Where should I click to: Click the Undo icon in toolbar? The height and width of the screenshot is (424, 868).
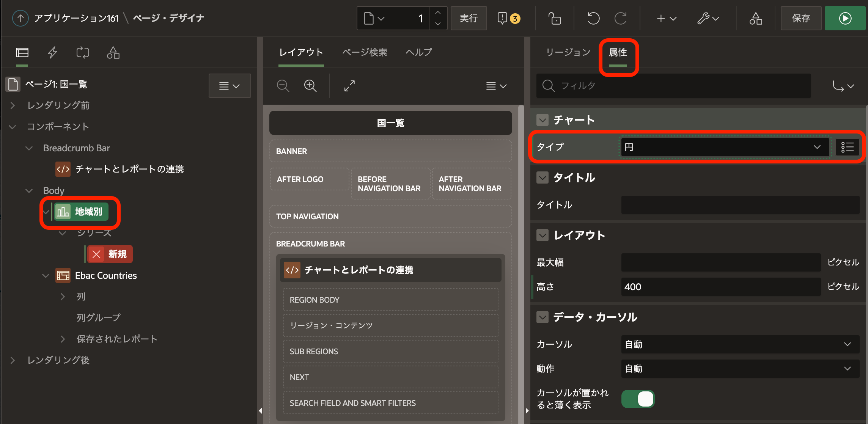593,18
